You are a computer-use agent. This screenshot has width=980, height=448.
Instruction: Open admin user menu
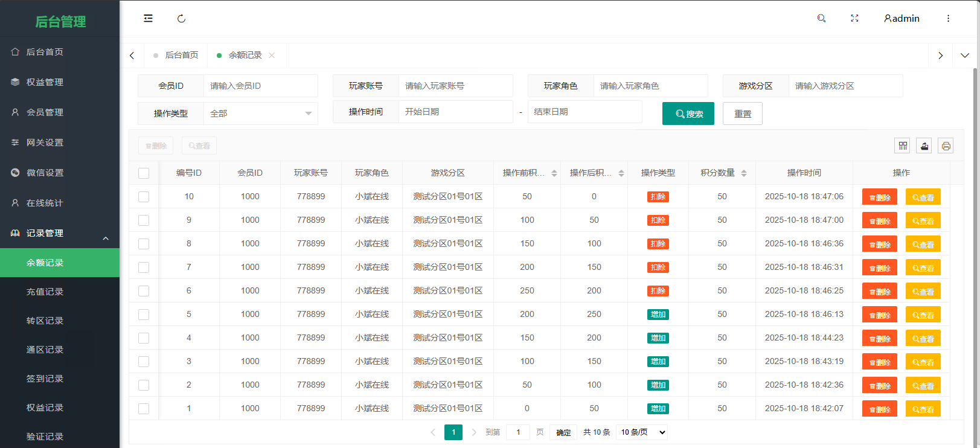coord(902,19)
